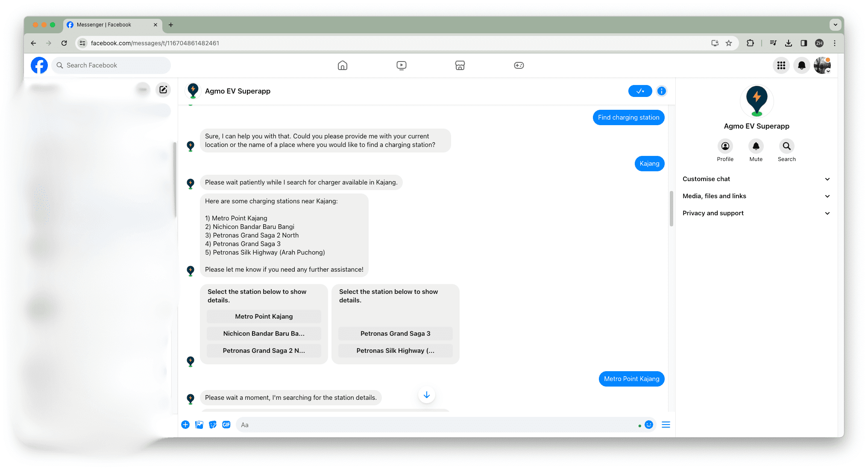Open the Chrome ZH profile button
This screenshot has height=469, width=868.
click(819, 43)
